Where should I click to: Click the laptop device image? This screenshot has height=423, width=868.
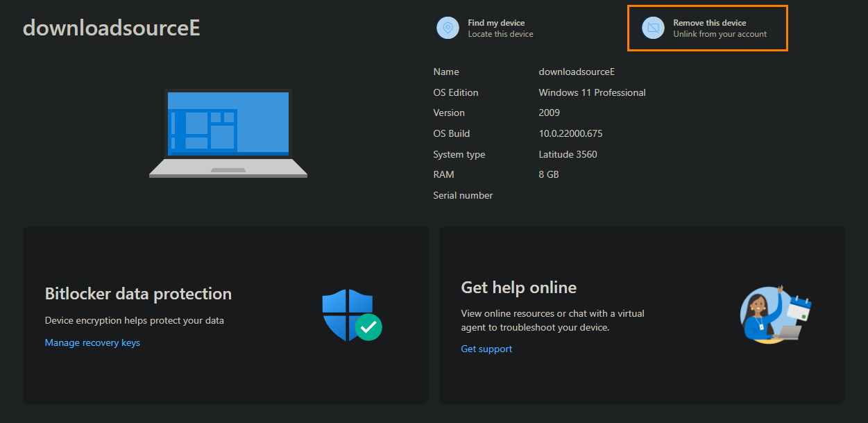pos(228,133)
